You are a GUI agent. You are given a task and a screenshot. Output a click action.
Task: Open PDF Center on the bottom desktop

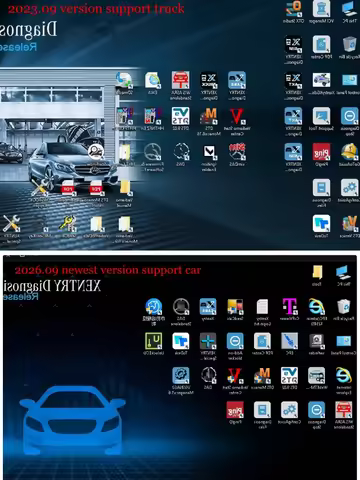coord(262,341)
